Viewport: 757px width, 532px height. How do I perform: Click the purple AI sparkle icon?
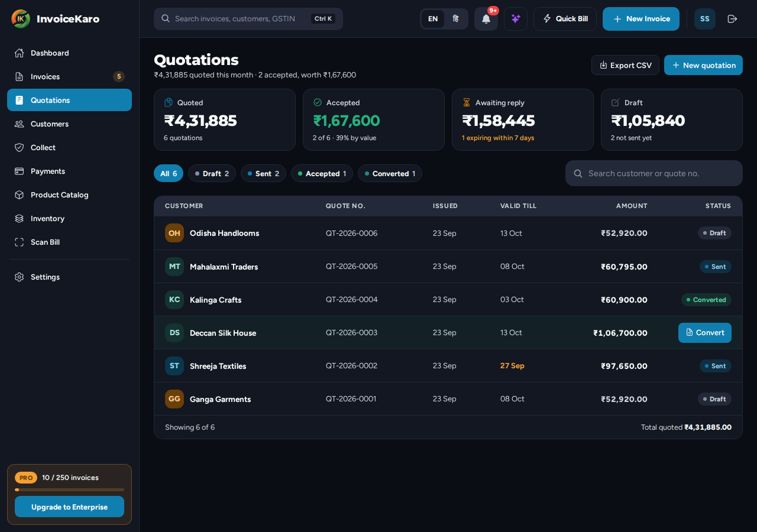click(x=516, y=19)
